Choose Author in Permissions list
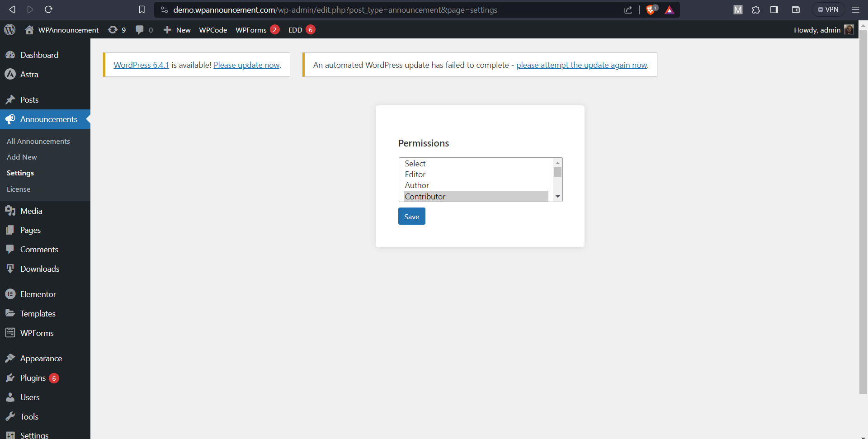Viewport: 868px width, 439px height. point(476,185)
